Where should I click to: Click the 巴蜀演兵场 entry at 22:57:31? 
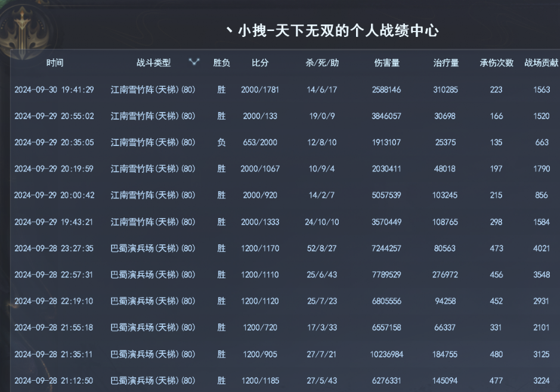coord(153,275)
